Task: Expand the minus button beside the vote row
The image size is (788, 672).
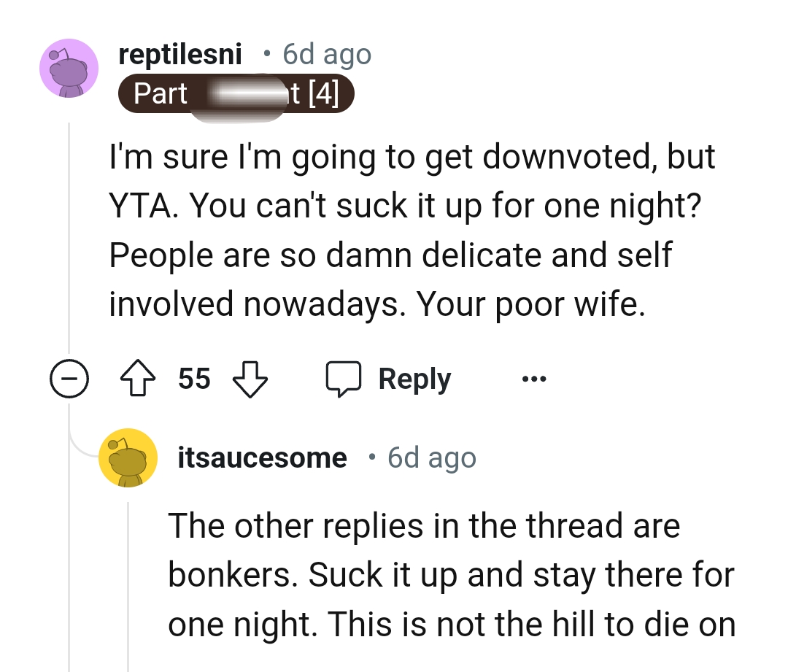Action: coord(69,378)
